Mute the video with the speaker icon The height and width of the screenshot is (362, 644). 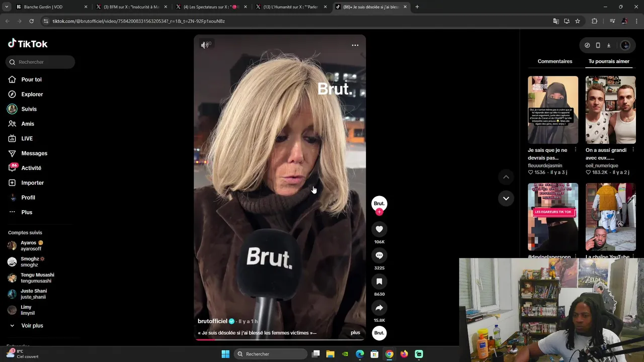(204, 45)
